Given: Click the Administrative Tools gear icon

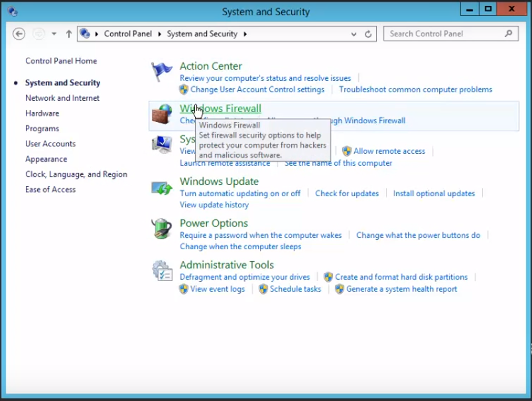Looking at the screenshot, I should [162, 270].
